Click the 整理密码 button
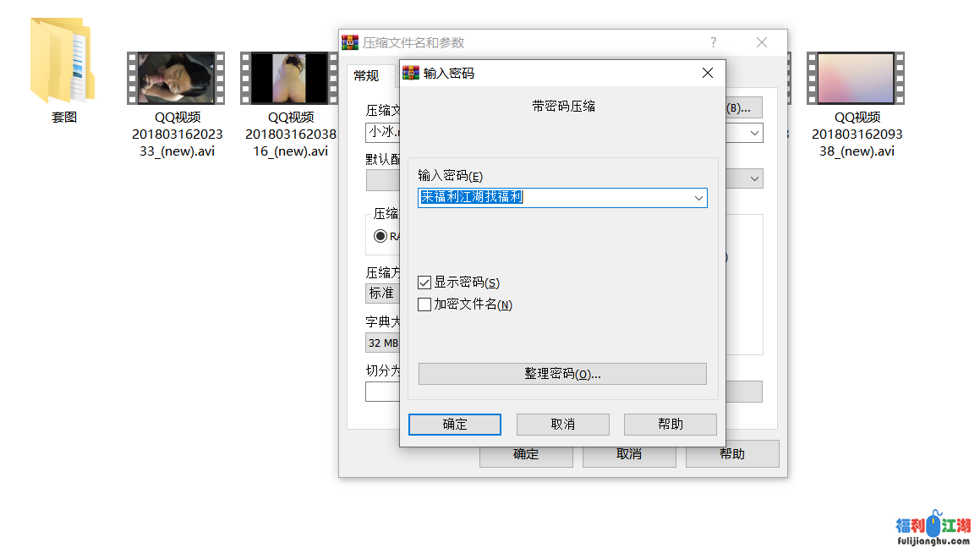This screenshot has height=554, width=980. (x=562, y=374)
